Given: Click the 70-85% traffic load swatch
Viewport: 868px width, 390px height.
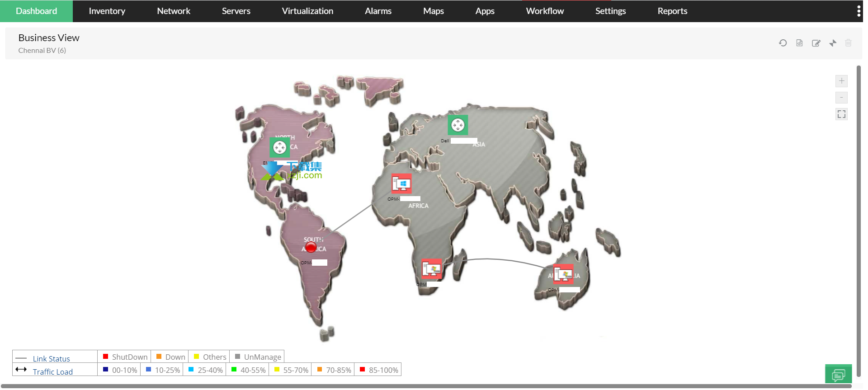Looking at the screenshot, I should [320, 369].
